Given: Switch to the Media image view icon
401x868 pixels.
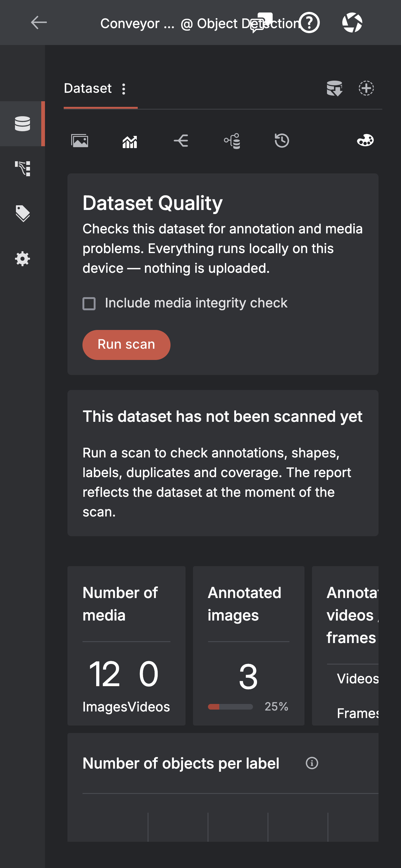Looking at the screenshot, I should 80,141.
